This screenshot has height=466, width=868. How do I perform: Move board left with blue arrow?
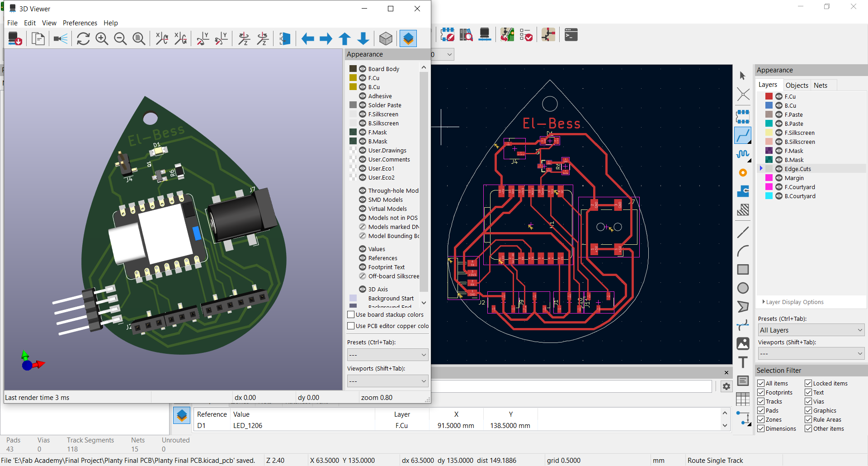point(308,39)
